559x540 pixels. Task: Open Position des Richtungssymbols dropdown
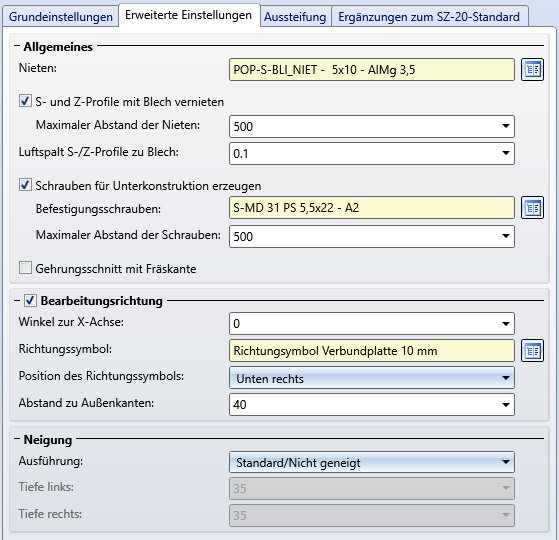point(372,378)
